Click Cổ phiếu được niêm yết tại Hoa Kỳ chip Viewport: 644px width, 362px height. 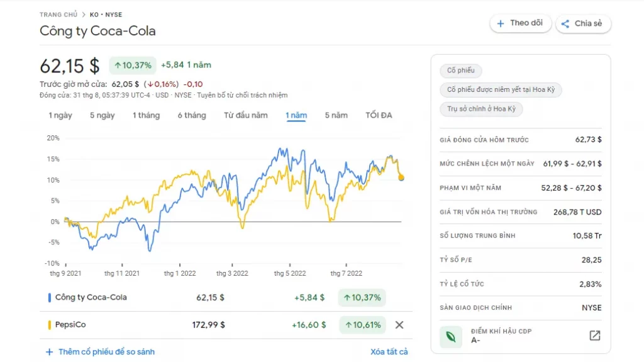[x=501, y=89]
